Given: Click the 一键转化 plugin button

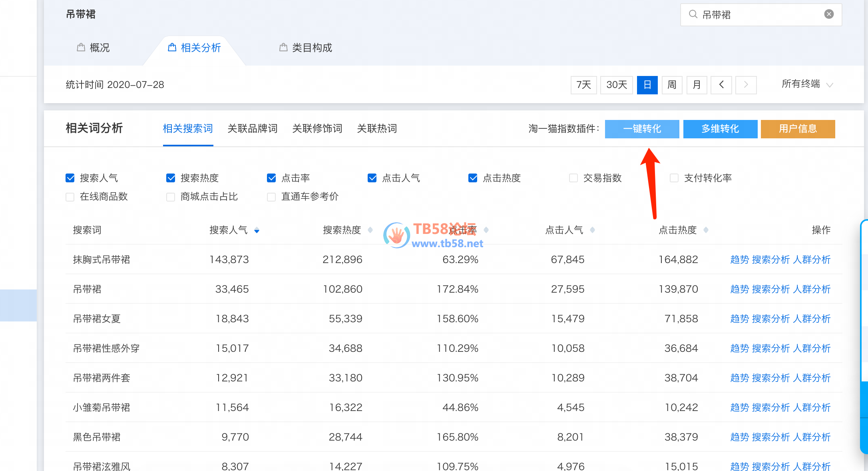Looking at the screenshot, I should click(x=642, y=129).
